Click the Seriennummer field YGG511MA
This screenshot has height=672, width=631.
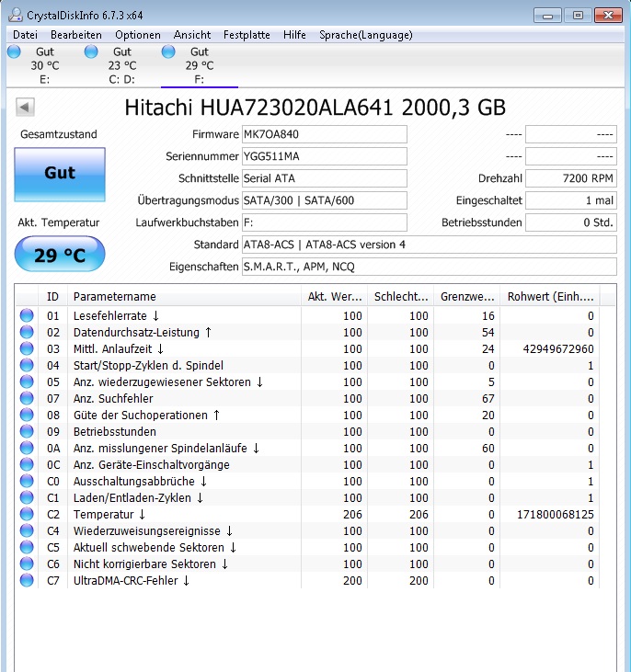point(325,156)
